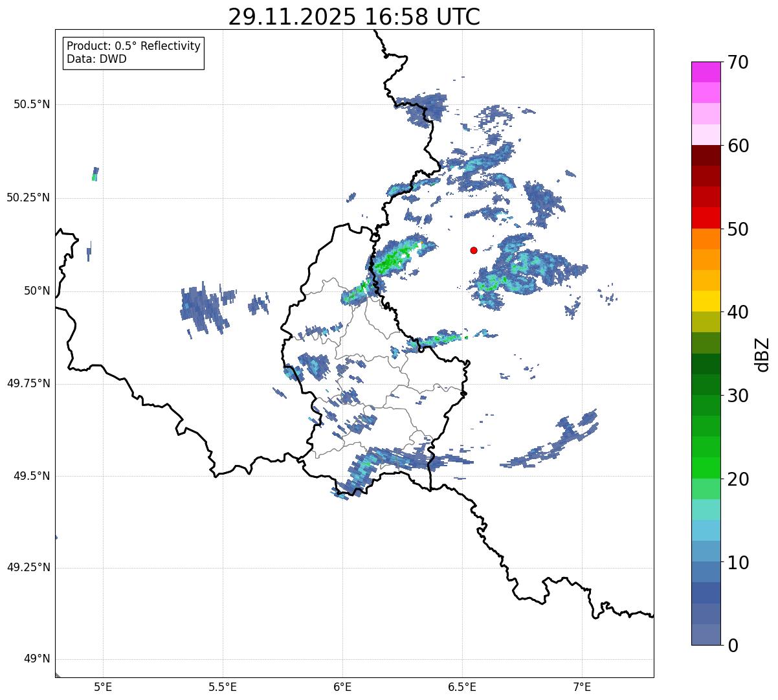Click the 49.25°N latitude label
The width and height of the screenshot is (778, 700).
click(x=28, y=567)
